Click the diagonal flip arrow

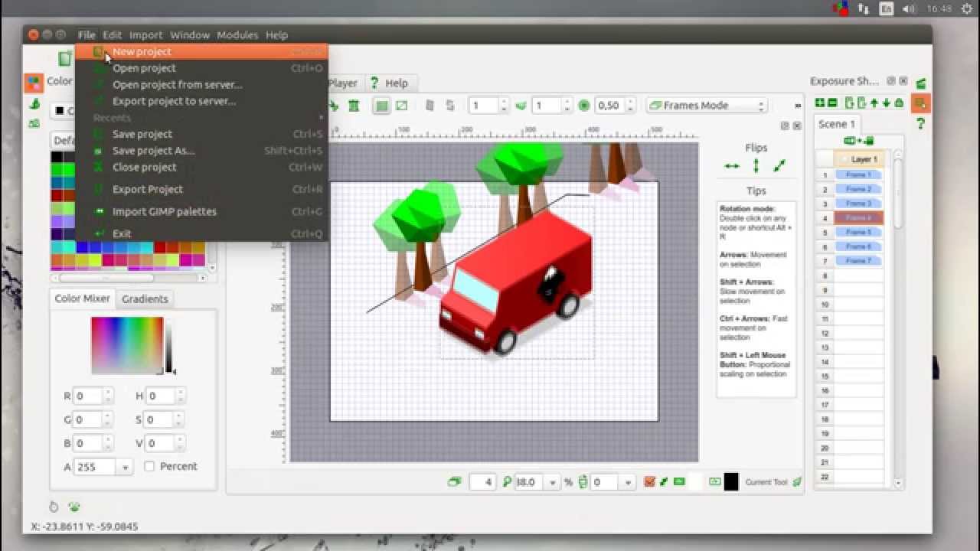pos(779,166)
